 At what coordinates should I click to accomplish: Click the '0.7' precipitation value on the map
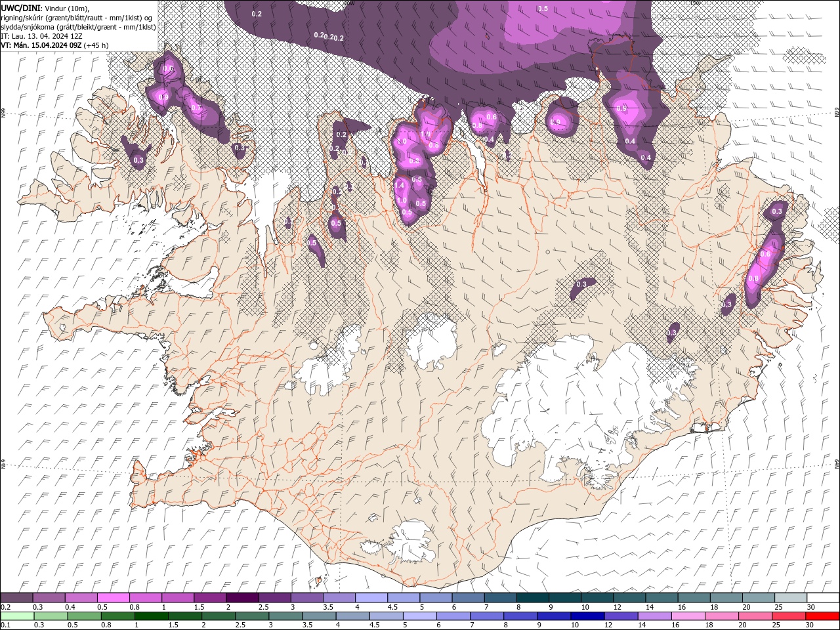(196, 108)
